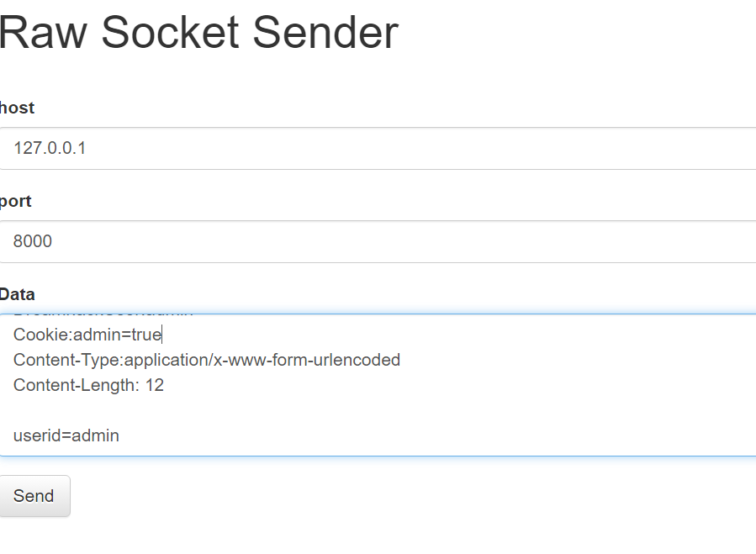Click the word 'Sender' in the page heading
Image resolution: width=756 pixels, height=554 pixels.
point(325,32)
